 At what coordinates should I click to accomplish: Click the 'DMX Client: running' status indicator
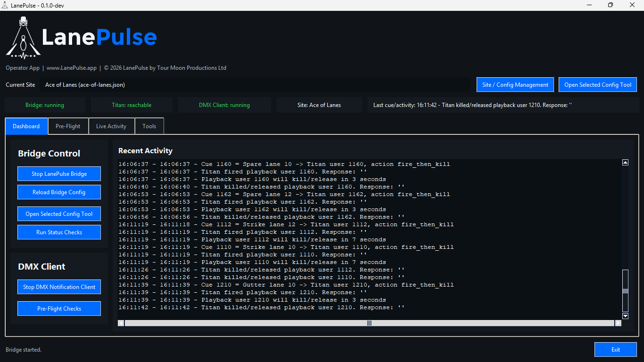point(224,105)
